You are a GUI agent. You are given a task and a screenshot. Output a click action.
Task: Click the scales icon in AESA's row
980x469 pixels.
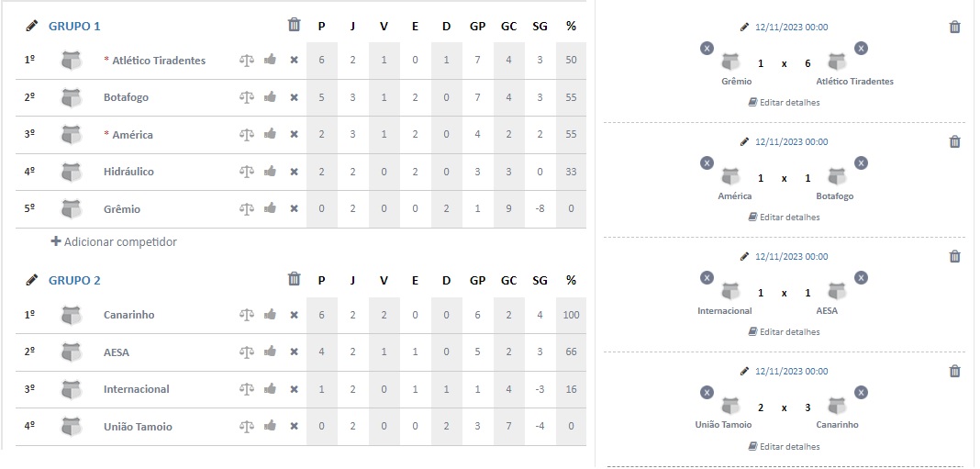tap(247, 352)
